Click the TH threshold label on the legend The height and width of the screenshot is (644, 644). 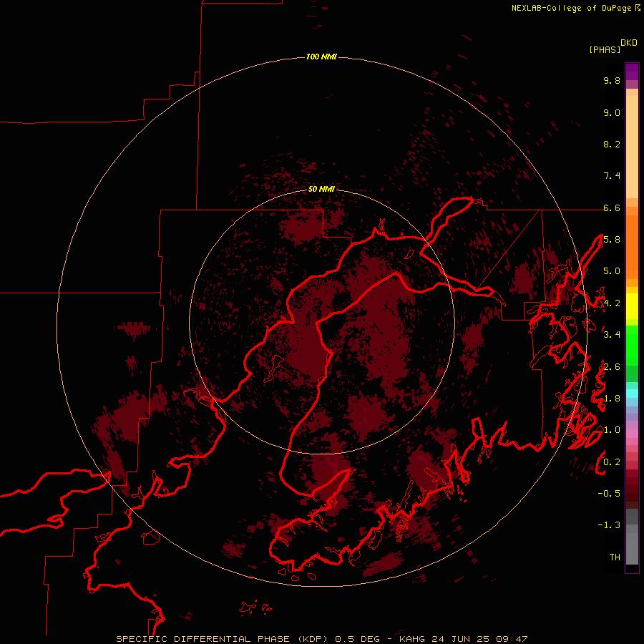pyautogui.click(x=615, y=557)
